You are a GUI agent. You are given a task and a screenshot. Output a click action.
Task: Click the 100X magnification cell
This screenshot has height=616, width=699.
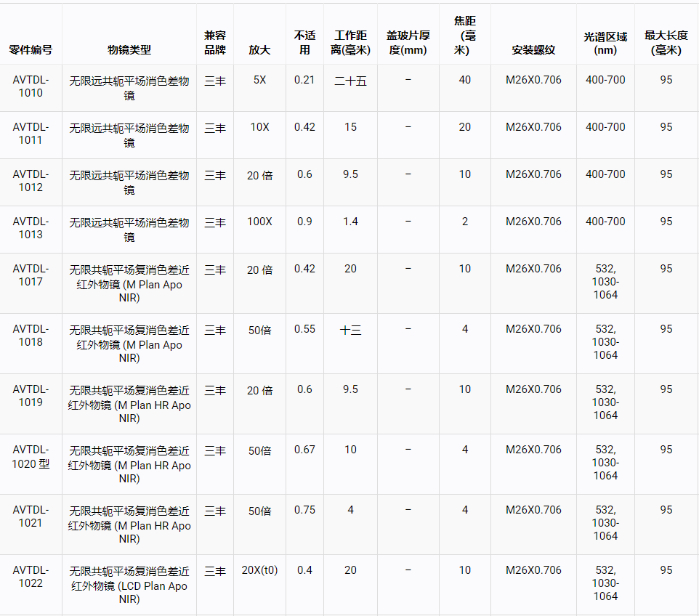point(259,222)
